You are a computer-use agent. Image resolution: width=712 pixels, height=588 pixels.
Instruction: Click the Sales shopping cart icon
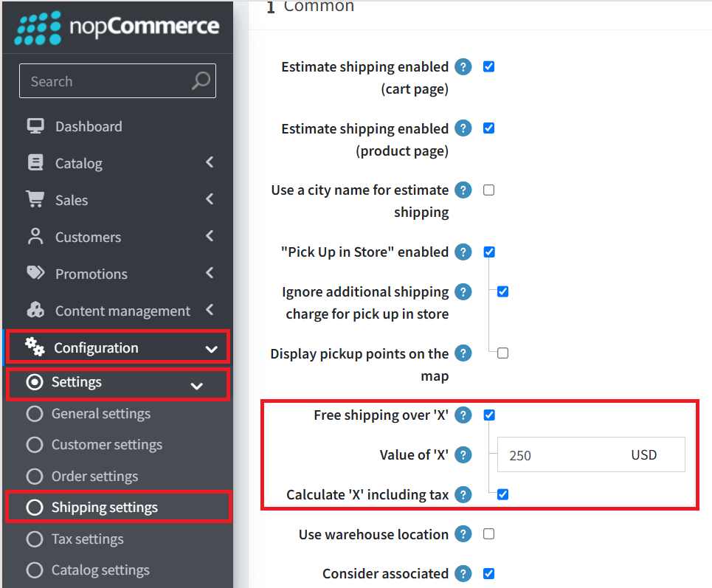35,199
